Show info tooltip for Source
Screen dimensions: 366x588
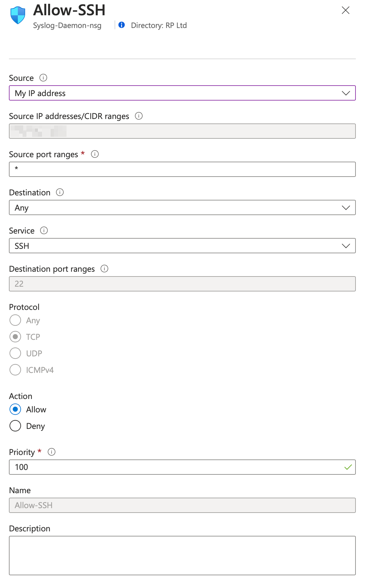tap(43, 78)
